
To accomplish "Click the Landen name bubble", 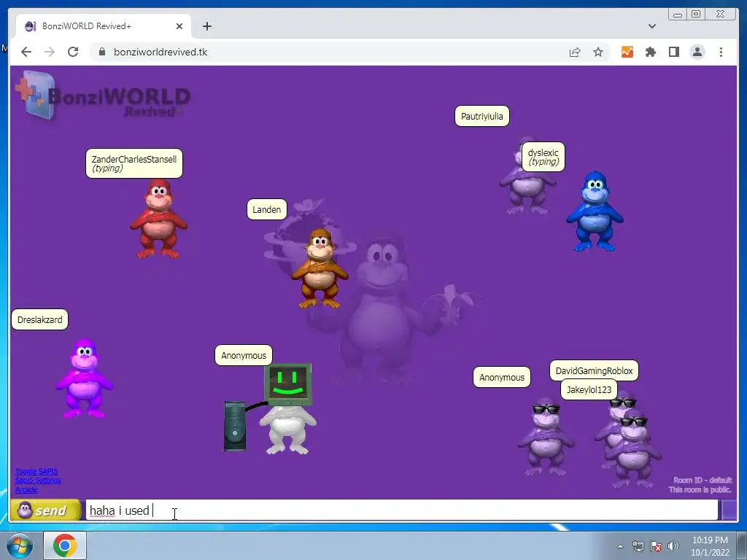I will 267,209.
